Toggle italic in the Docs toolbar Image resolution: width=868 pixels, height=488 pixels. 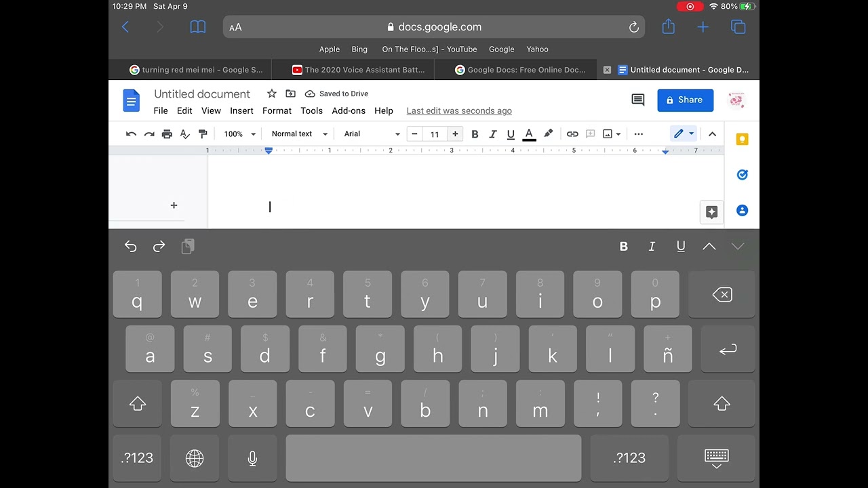[493, 134]
